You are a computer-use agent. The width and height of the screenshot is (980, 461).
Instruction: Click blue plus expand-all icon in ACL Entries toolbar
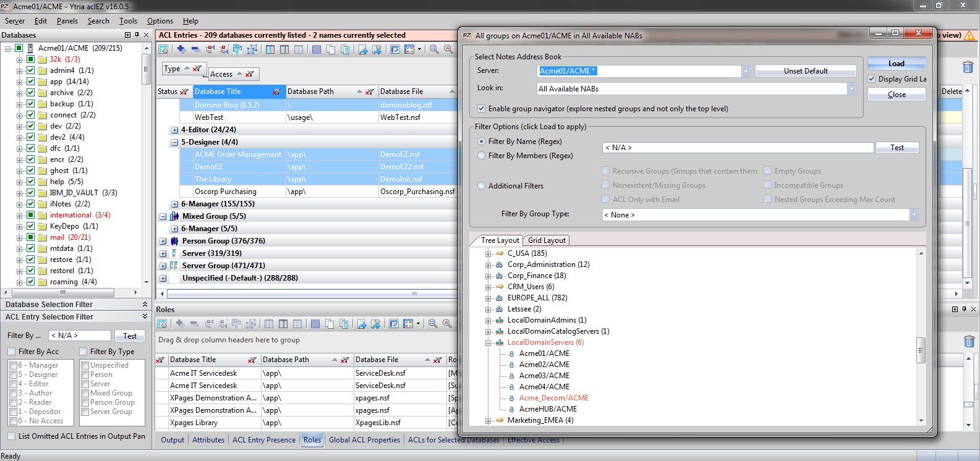pyautogui.click(x=181, y=49)
